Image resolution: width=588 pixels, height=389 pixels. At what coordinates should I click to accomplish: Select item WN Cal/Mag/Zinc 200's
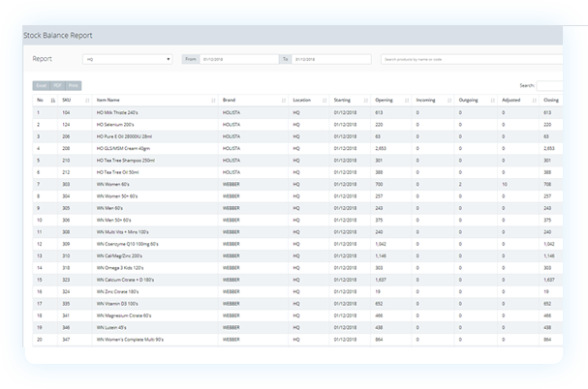pos(119,256)
